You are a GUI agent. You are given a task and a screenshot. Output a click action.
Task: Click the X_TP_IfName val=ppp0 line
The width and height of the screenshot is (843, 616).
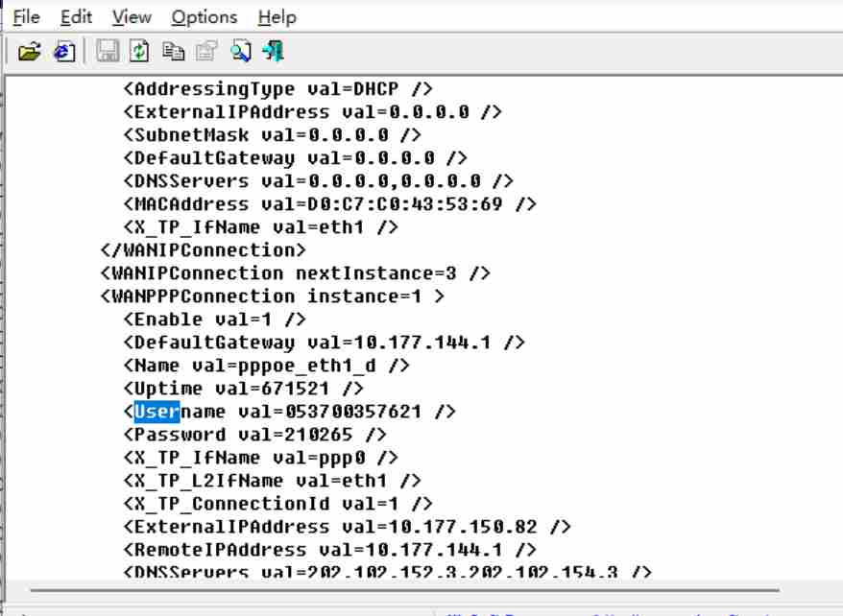point(261,458)
